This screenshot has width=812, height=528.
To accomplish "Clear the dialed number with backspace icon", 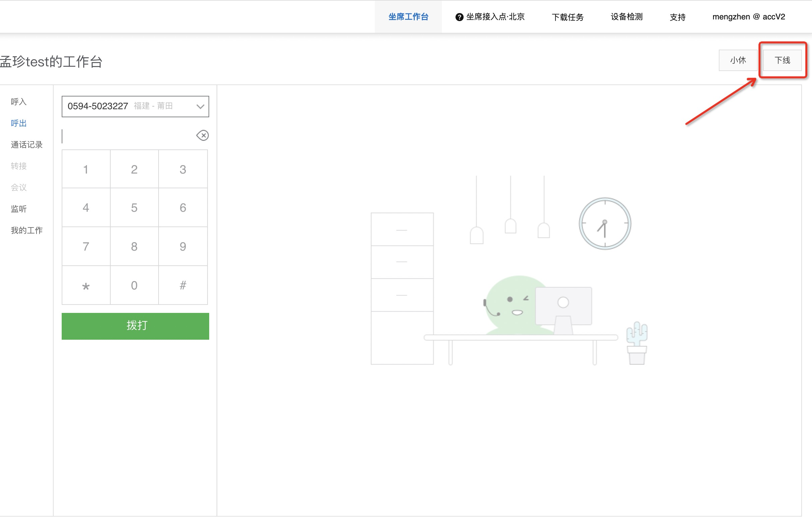I will coord(202,135).
